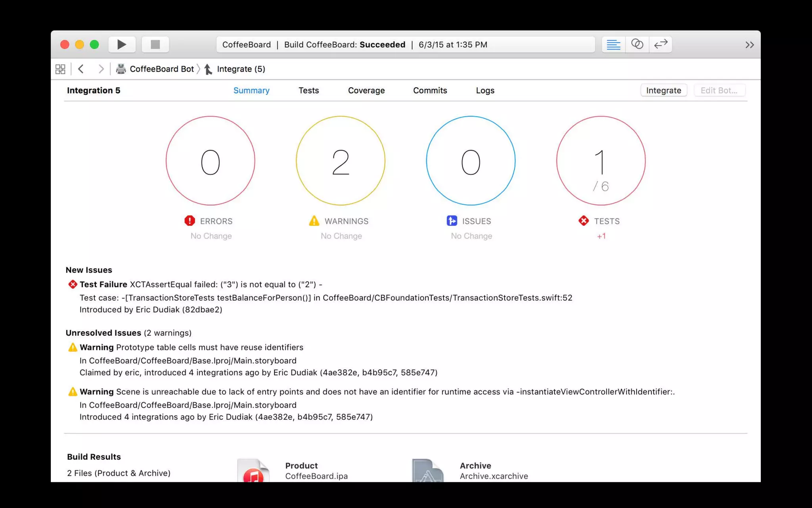Click the Unresolved Issues heading
This screenshot has width=812, height=508.
pos(103,333)
